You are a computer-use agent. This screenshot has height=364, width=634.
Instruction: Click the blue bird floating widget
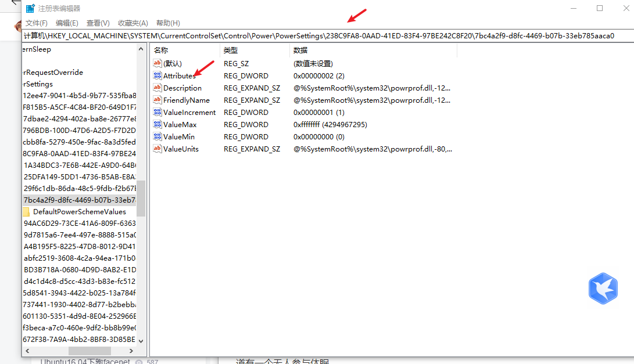[x=603, y=289]
